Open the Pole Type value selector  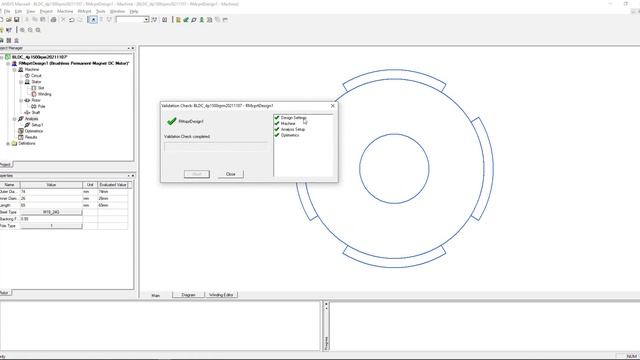point(51,226)
